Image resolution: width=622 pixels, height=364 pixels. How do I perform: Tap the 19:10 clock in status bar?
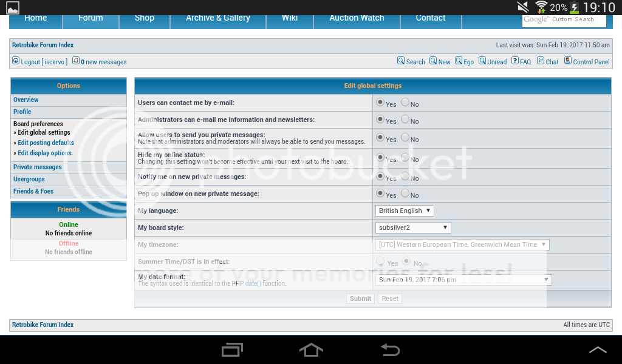coord(599,7)
